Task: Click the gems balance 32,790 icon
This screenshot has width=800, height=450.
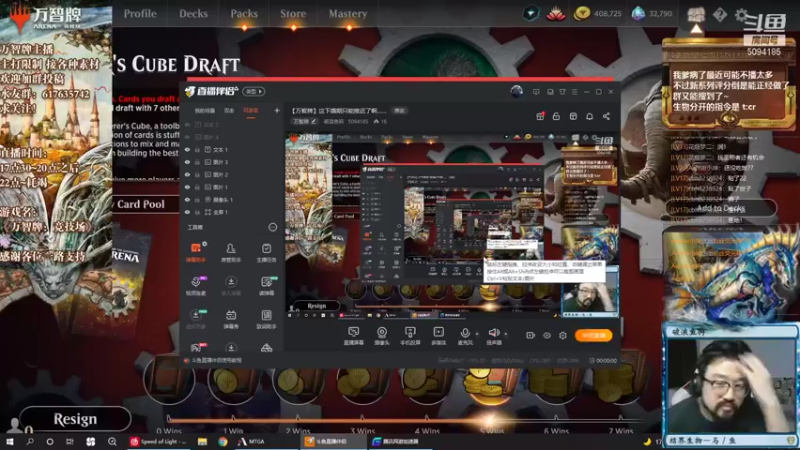Action: 638,14
